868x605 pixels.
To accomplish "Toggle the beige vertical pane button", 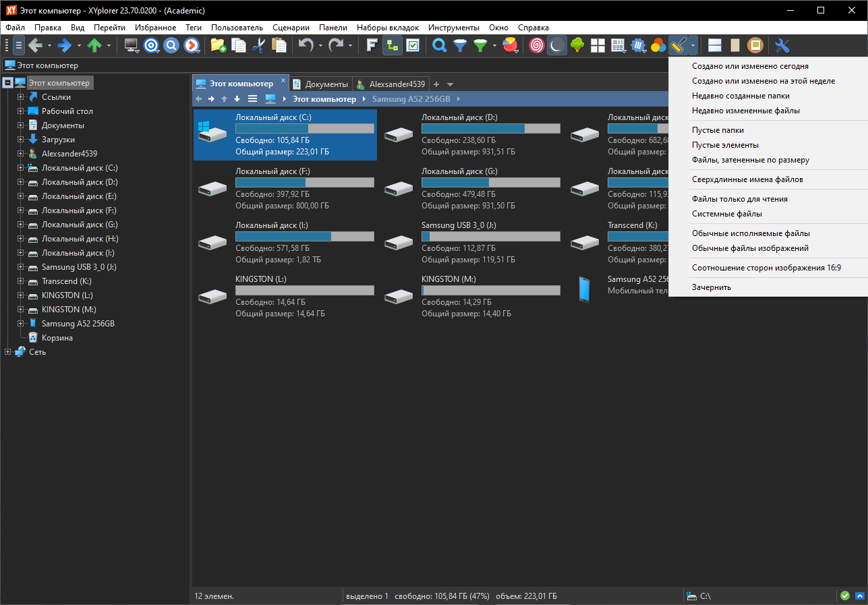I will (735, 46).
